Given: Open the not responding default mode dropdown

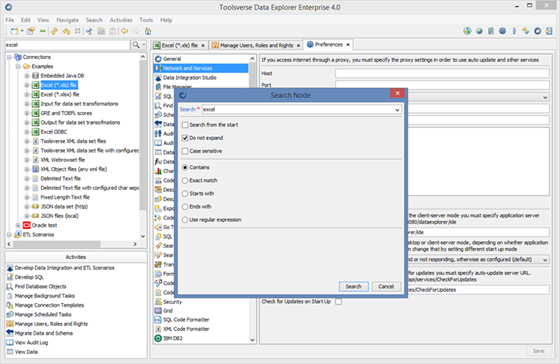Looking at the screenshot, I should click(x=545, y=260).
